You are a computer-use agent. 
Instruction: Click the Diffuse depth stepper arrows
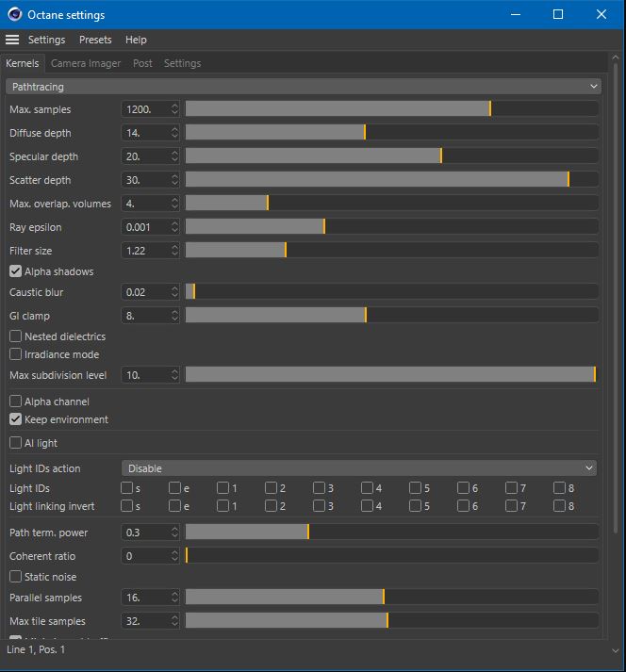tap(174, 133)
